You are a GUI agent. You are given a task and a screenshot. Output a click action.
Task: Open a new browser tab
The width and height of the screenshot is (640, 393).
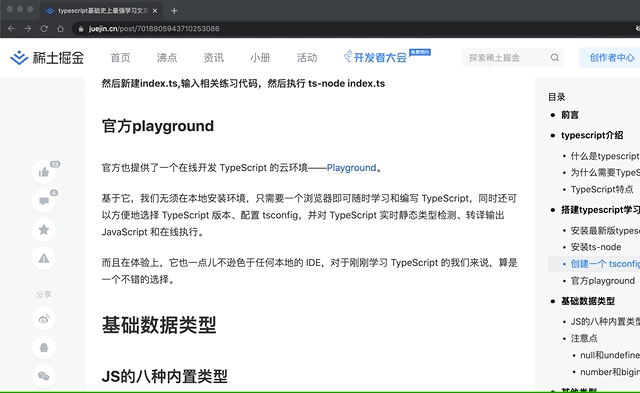[x=174, y=11]
